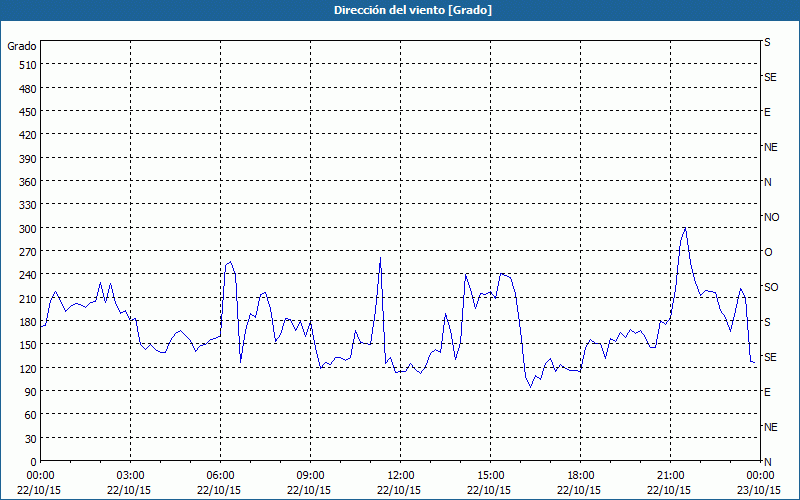Select the 'E' compass label level with 450
Screen dimensions: 800x500
(x=767, y=112)
